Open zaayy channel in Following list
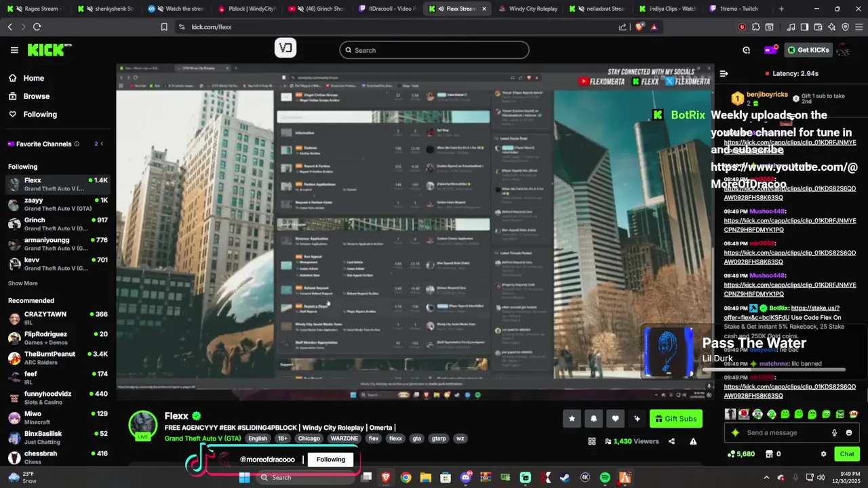Screen dimensions: 868x488 [58, 204]
